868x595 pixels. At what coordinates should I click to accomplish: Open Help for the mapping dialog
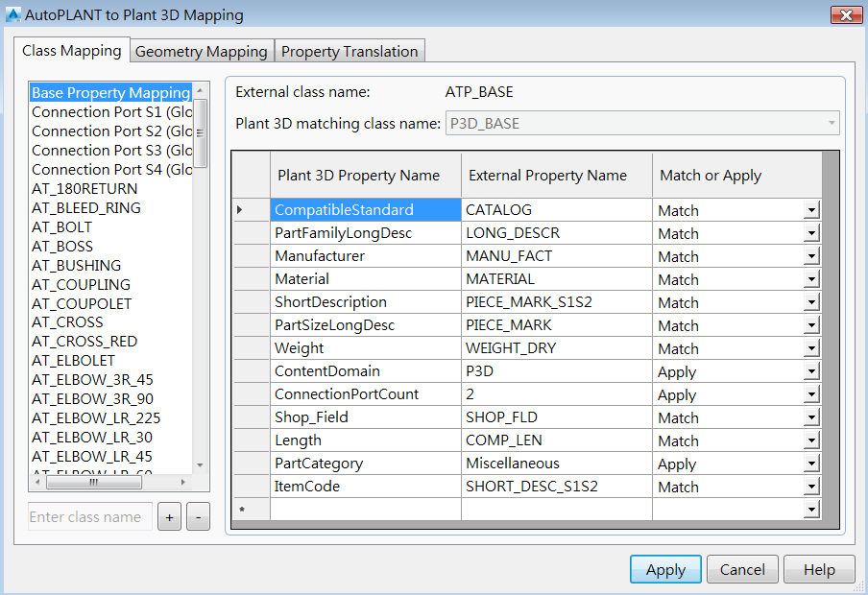pos(819,569)
